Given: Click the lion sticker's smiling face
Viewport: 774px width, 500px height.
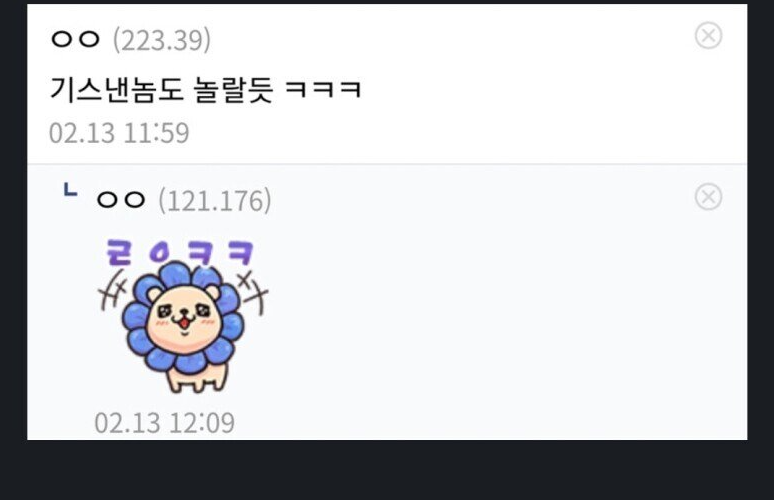Looking at the screenshot, I should click(x=184, y=318).
